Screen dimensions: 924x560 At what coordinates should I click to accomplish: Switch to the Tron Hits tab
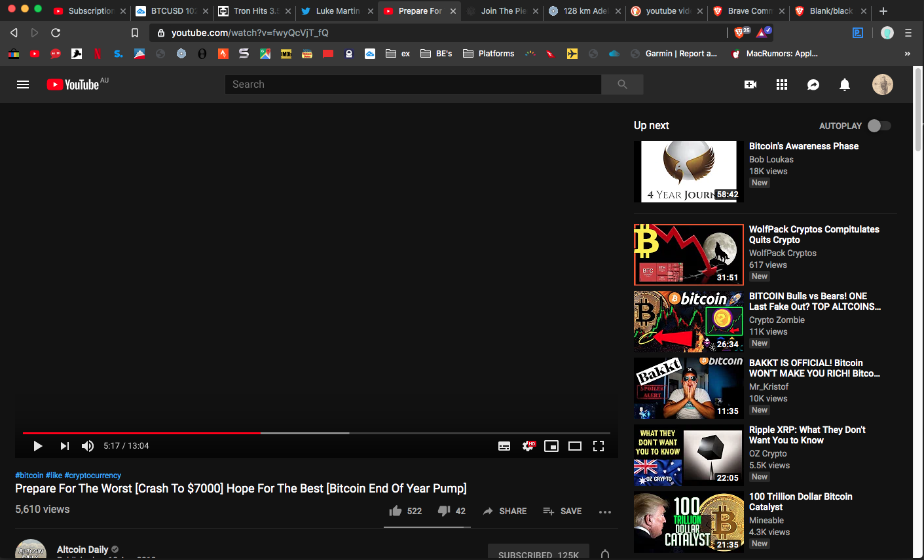(255, 11)
